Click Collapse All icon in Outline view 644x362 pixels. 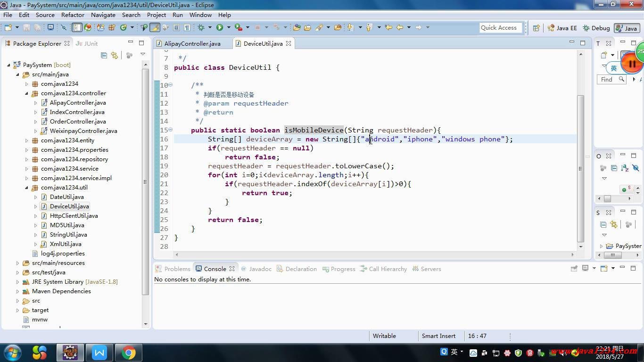point(614,168)
